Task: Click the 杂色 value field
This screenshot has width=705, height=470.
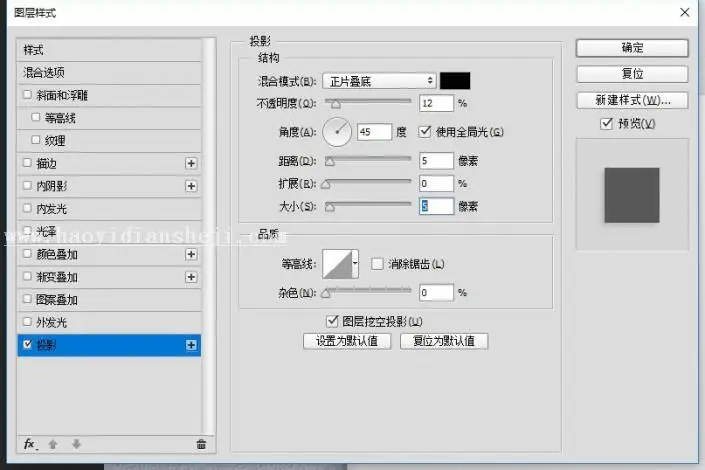Action: click(x=436, y=293)
